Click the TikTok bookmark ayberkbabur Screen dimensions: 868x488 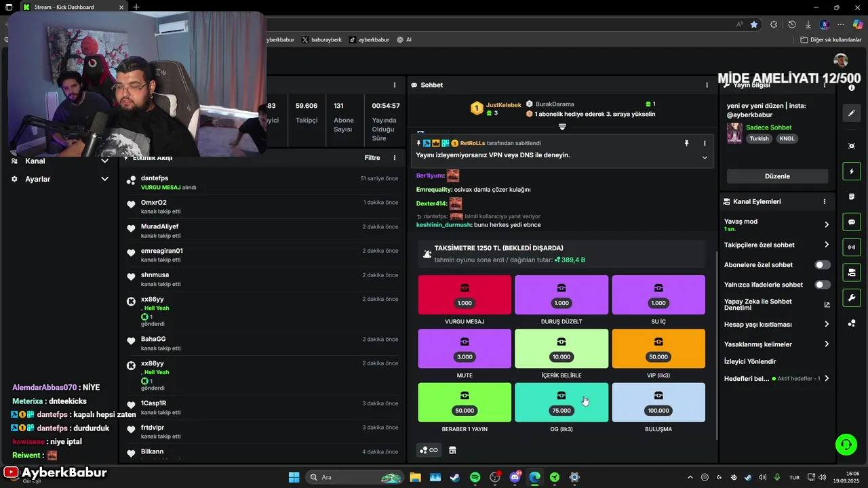click(370, 39)
